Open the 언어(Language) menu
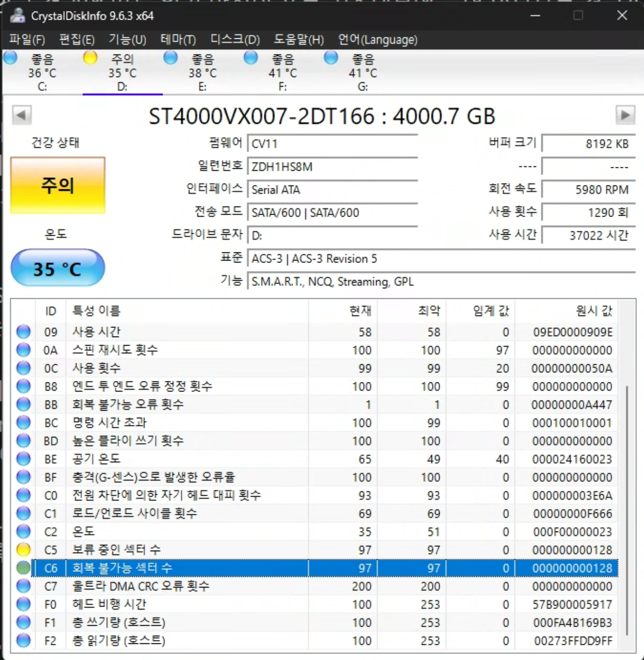The image size is (644, 660). click(x=378, y=39)
